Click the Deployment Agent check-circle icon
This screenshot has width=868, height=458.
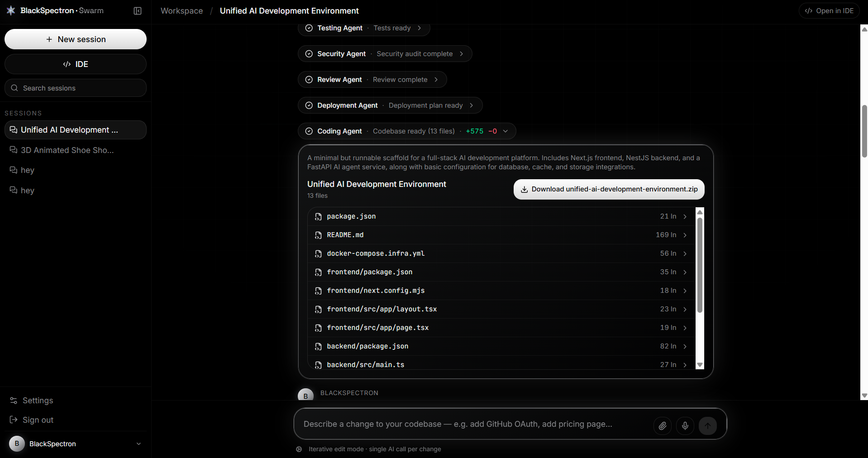(x=309, y=105)
